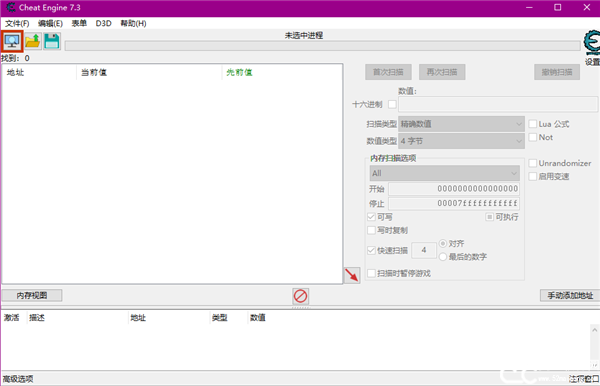The width and height of the screenshot is (600, 386).
Task: Enable the 启用变速 speedhack checkbox
Action: pos(533,176)
